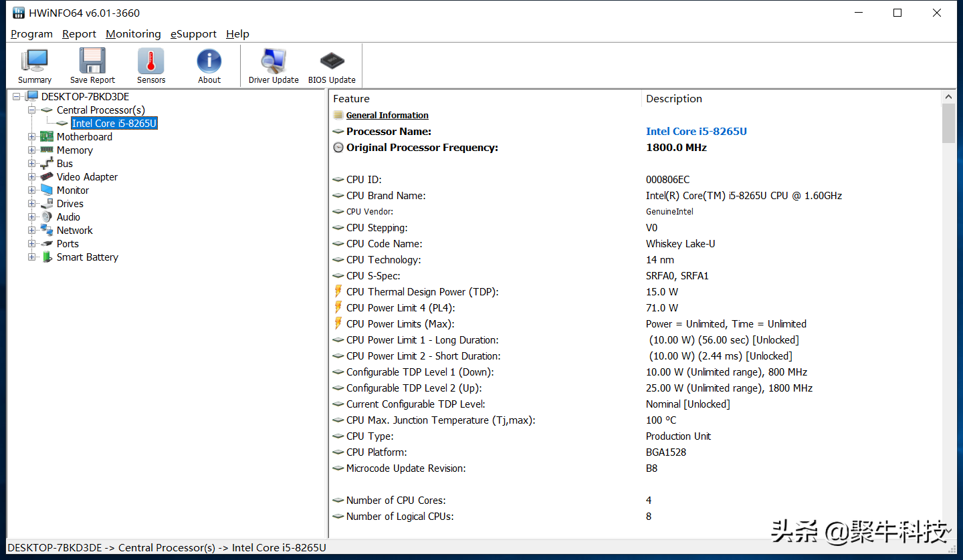Screen dimensions: 963x560
Task: Click the vertical scrollbar up arrow
Action: pyautogui.click(x=948, y=98)
